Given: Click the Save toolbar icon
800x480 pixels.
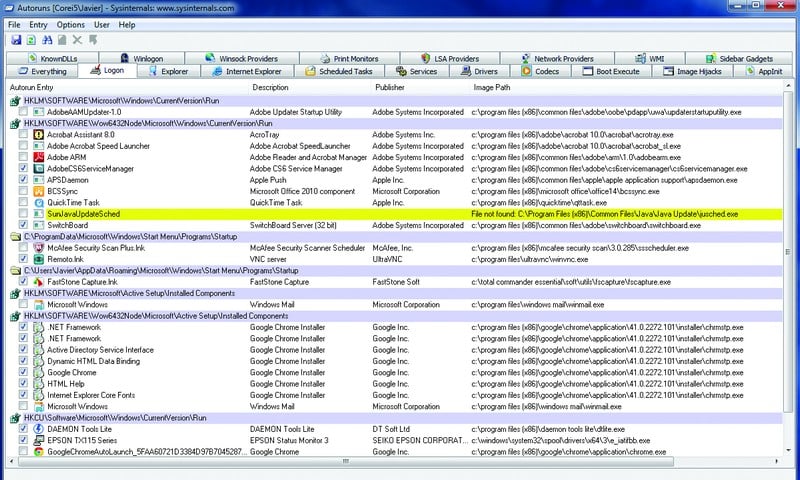Looking at the screenshot, I should point(16,40).
